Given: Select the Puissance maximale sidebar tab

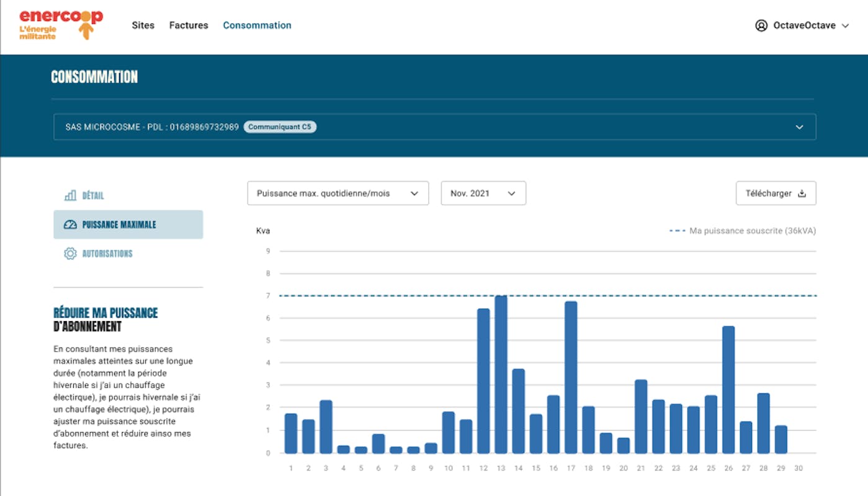Looking at the screenshot, I should pyautogui.click(x=128, y=224).
